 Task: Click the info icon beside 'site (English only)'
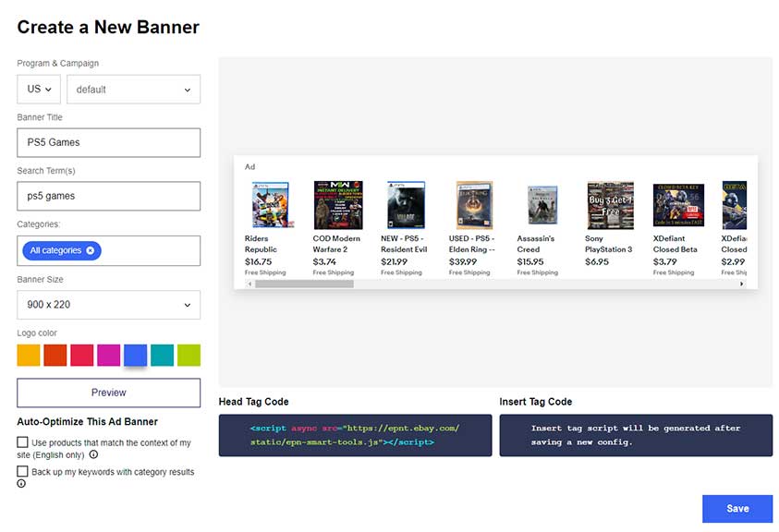pyautogui.click(x=93, y=454)
